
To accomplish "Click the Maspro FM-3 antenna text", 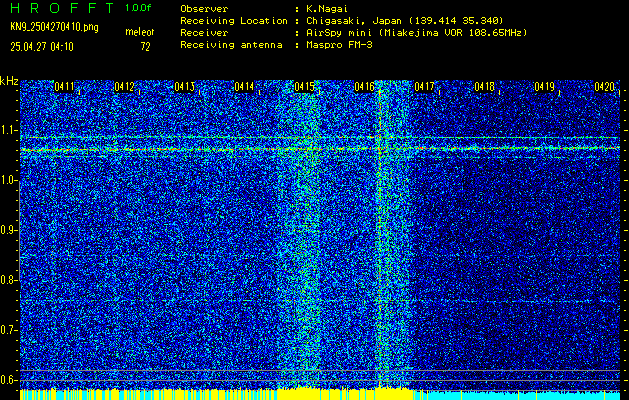I will (339, 45).
